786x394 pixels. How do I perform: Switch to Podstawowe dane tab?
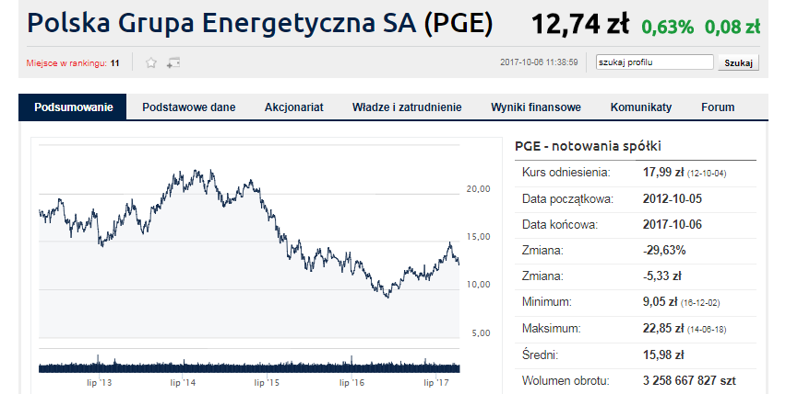pos(188,107)
